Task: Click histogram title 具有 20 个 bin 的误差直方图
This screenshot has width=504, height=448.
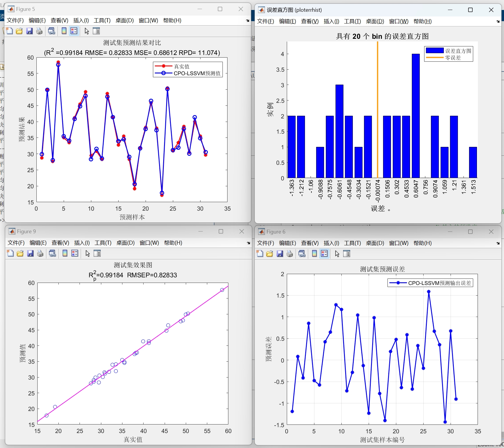Action: point(382,36)
